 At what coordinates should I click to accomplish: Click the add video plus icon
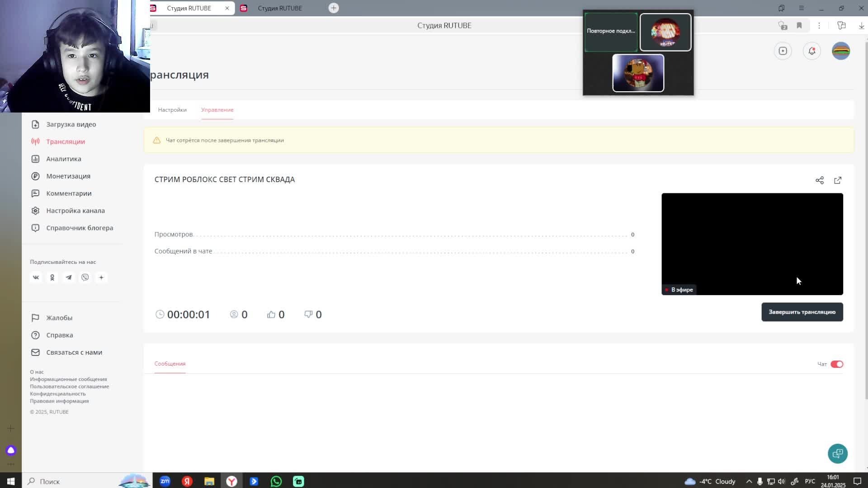tap(783, 51)
